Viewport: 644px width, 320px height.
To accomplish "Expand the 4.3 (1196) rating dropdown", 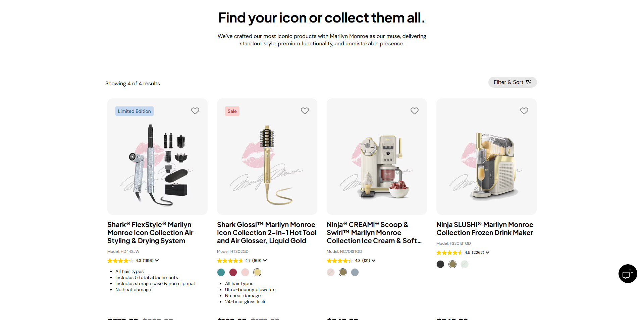I will click(x=157, y=261).
